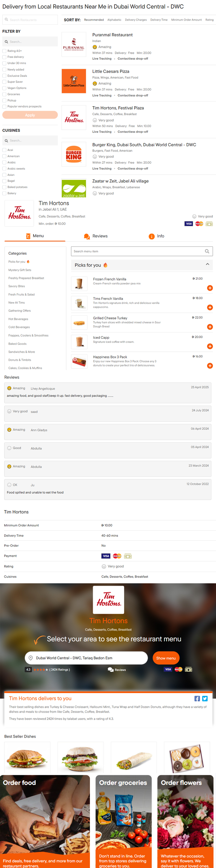The image size is (216, 868).
Task: Open the Cold Beverages category
Action: [19, 327]
